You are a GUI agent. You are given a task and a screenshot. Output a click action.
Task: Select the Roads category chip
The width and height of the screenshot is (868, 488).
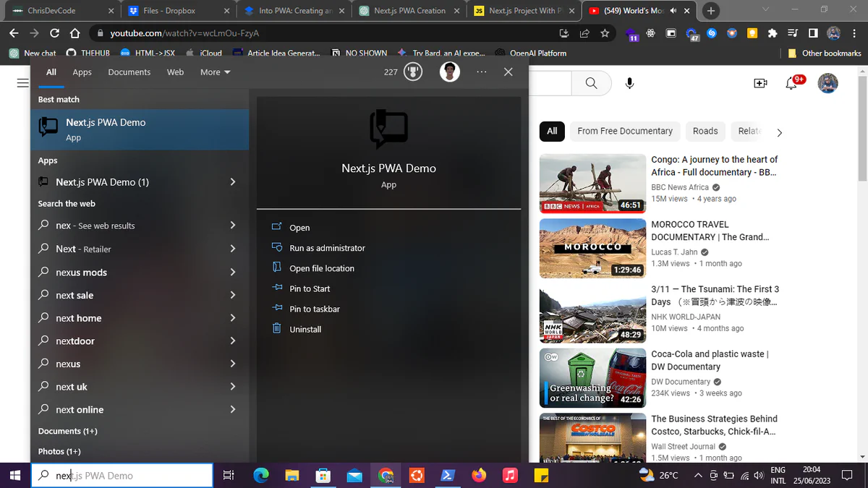[x=705, y=131]
